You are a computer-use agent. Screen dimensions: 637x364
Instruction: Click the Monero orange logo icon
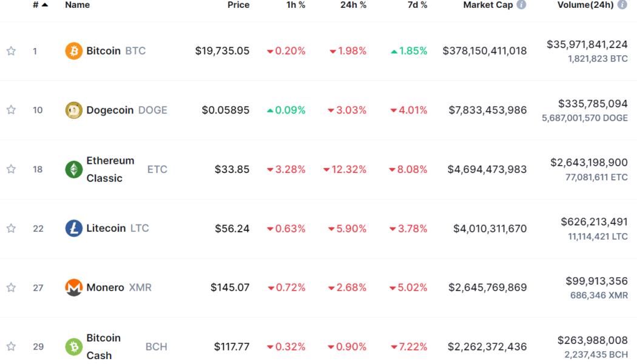(73, 287)
